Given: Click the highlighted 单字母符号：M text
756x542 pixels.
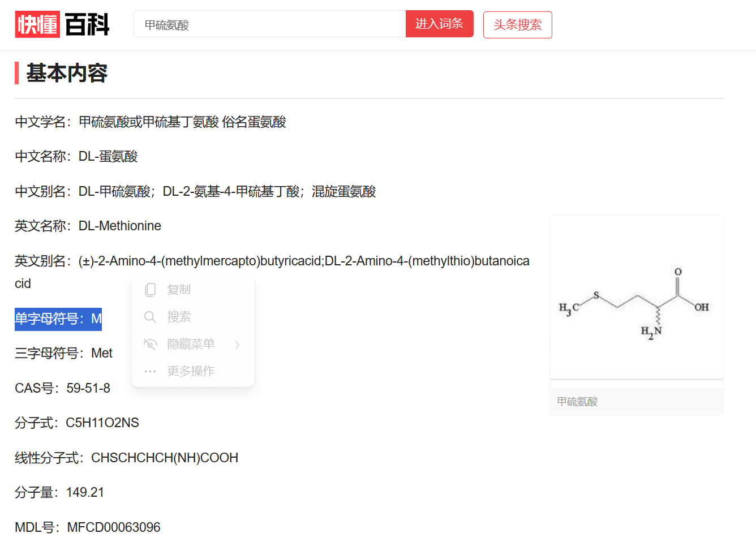Looking at the screenshot, I should coord(58,319).
